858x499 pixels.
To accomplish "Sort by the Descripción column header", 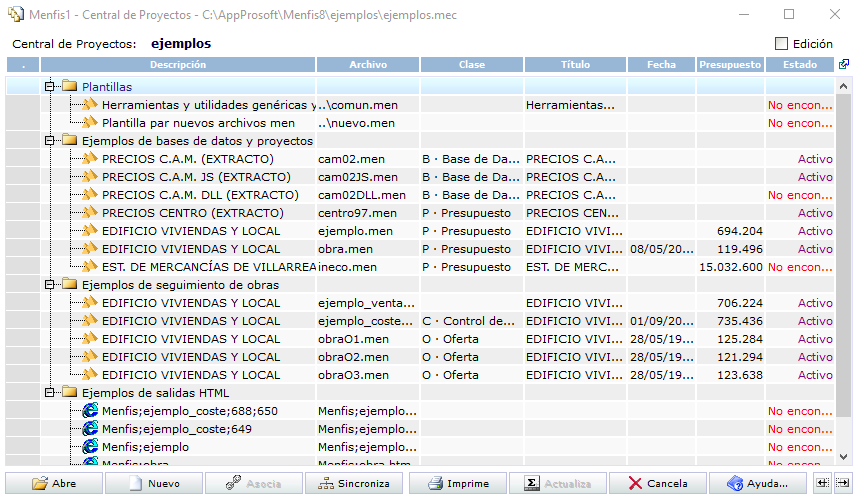I will (x=178, y=65).
